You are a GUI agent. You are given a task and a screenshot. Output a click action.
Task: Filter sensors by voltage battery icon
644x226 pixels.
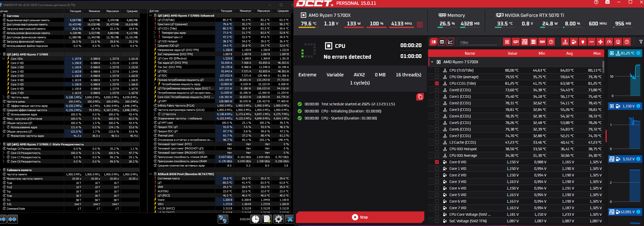pyautogui.click(x=574, y=42)
